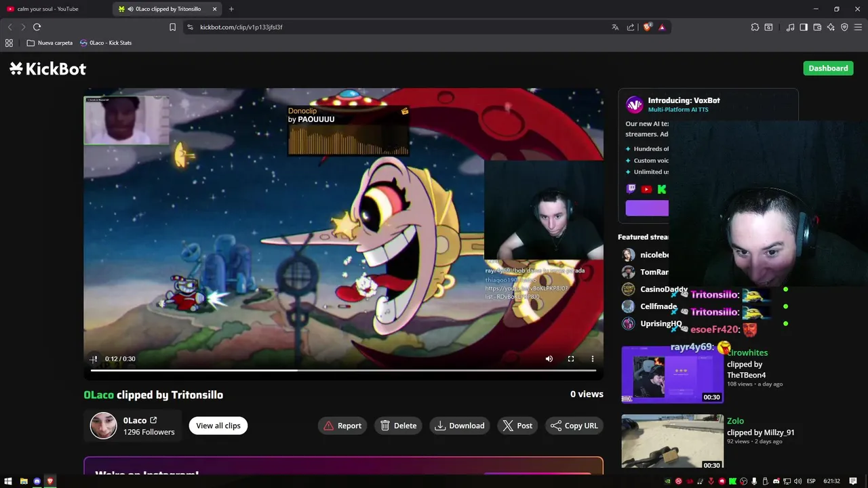Toggle the browser sidebar panel
Viewport: 868px width, 488px height.
pos(804,27)
